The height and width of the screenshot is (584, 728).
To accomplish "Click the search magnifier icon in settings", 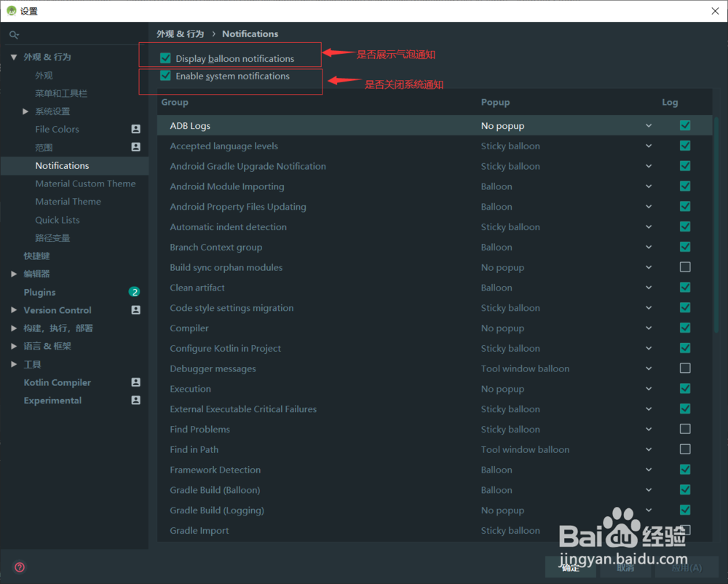I will [x=14, y=35].
